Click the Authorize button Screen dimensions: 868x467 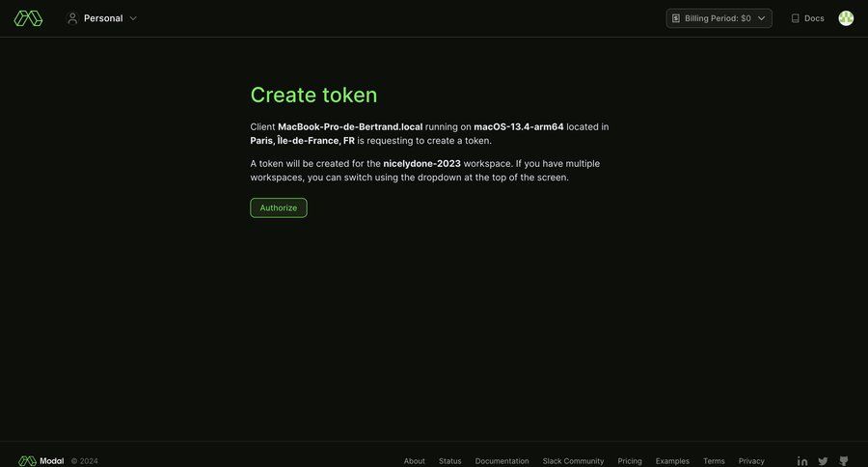click(x=279, y=207)
